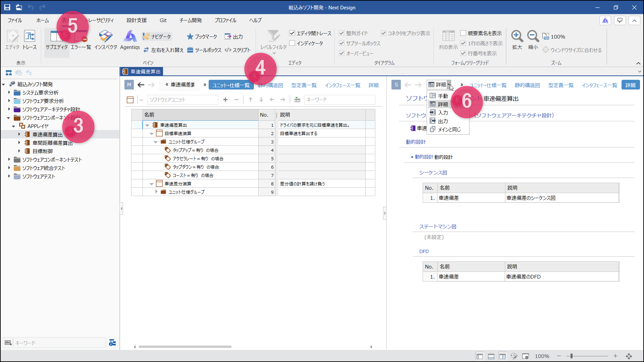Open the 静的構造図 link in sub editor

(x=527, y=85)
